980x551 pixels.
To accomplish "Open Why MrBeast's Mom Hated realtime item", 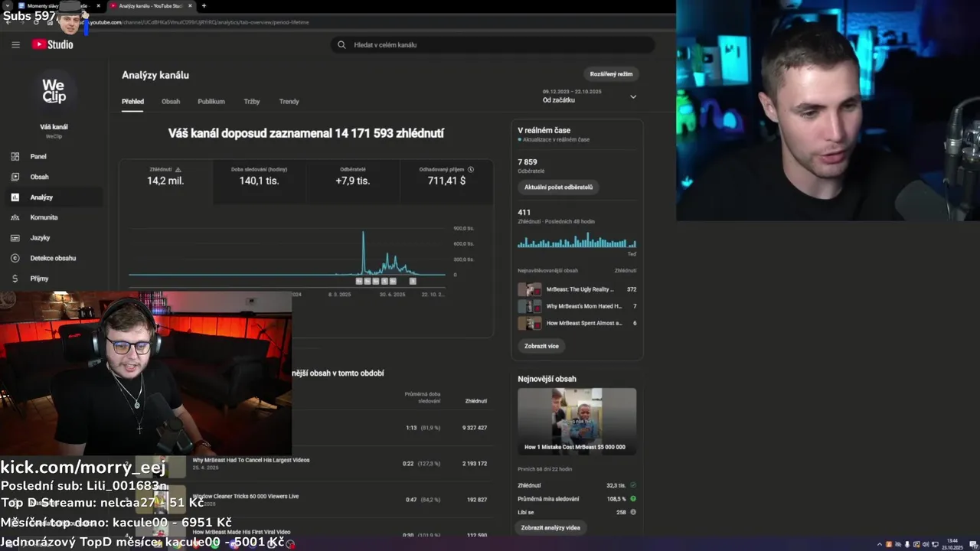I will point(577,306).
